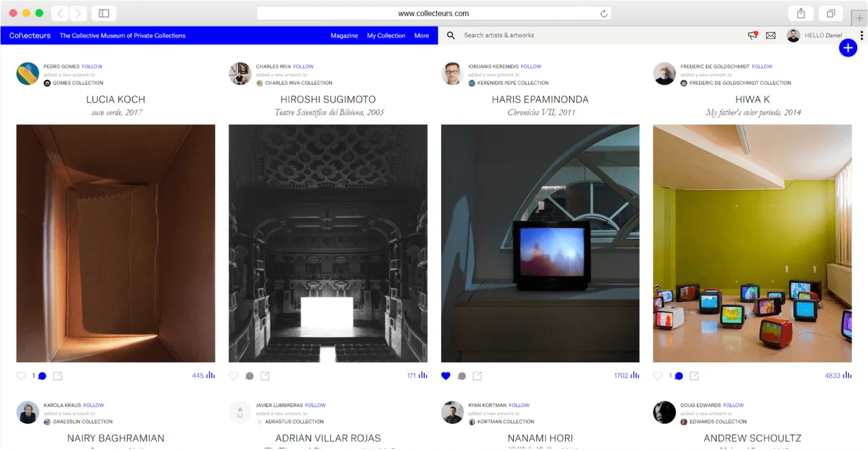Open My father's color periods image
The width and height of the screenshot is (868, 451).
tap(752, 243)
